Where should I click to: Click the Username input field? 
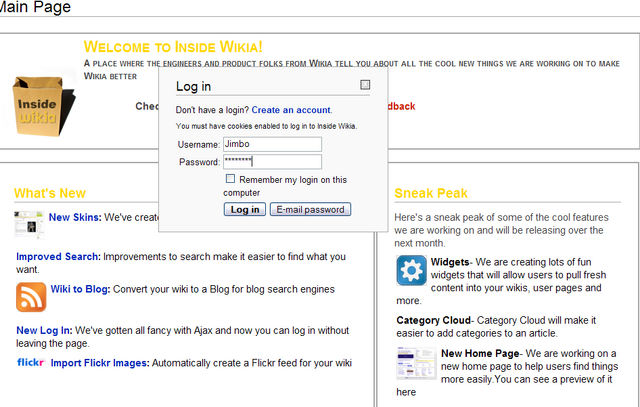pyautogui.click(x=272, y=144)
